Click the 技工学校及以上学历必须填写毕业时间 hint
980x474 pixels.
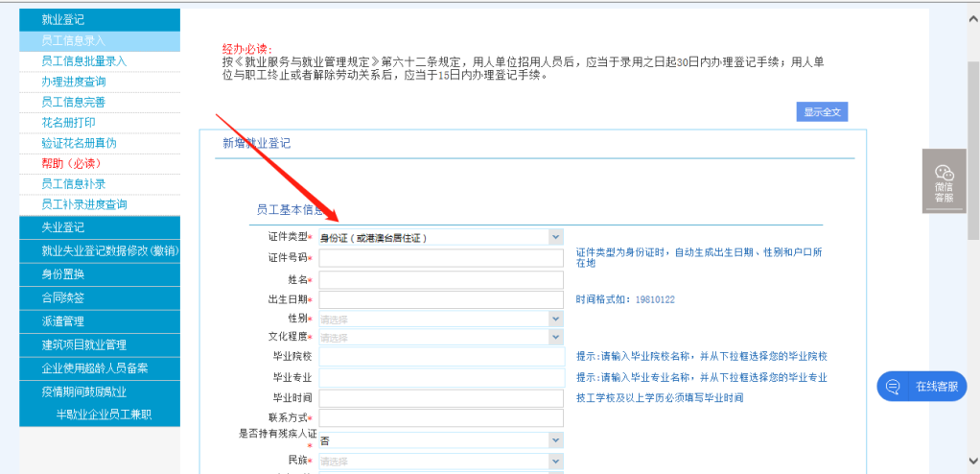[660, 397]
